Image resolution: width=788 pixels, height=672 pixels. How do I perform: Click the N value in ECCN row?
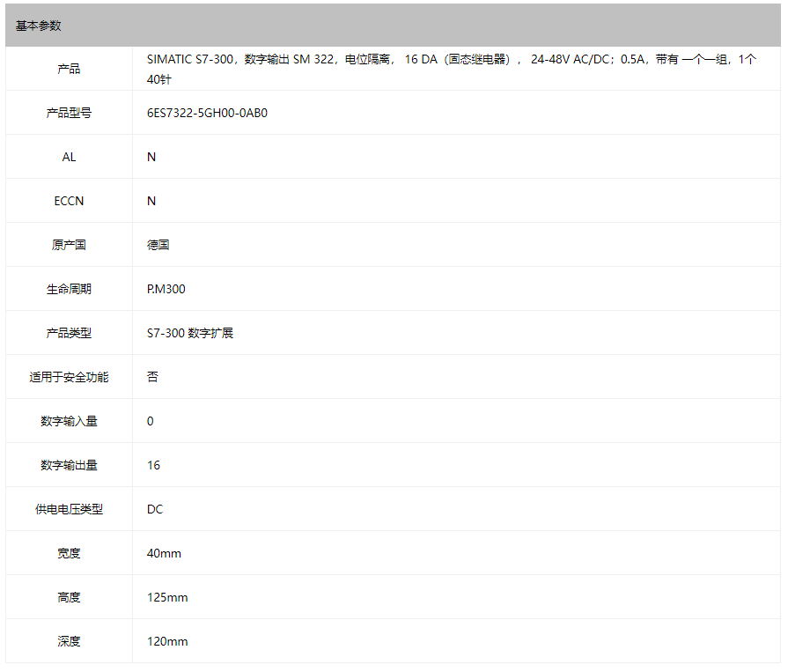[151, 201]
